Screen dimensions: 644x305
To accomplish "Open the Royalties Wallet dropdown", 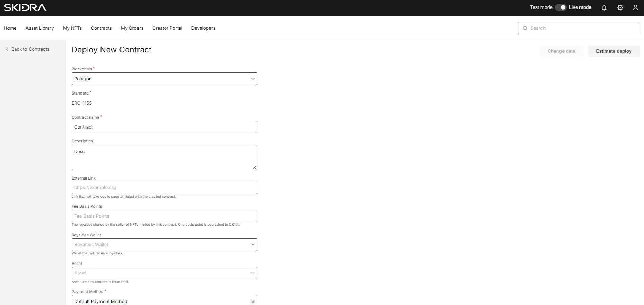I will 164,245.
